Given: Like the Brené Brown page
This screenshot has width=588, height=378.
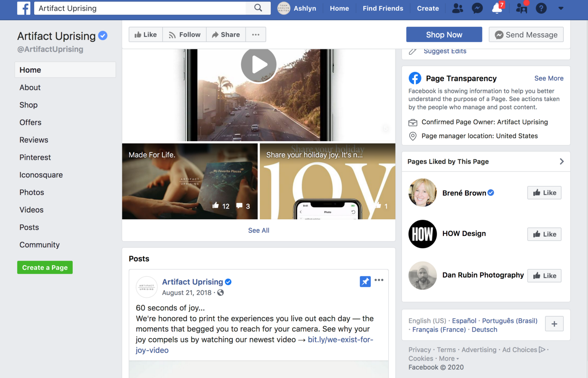Looking at the screenshot, I should point(544,192).
